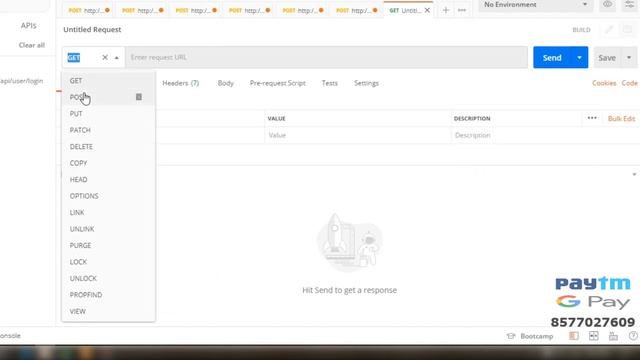Click the Untitled Request title

(x=92, y=29)
